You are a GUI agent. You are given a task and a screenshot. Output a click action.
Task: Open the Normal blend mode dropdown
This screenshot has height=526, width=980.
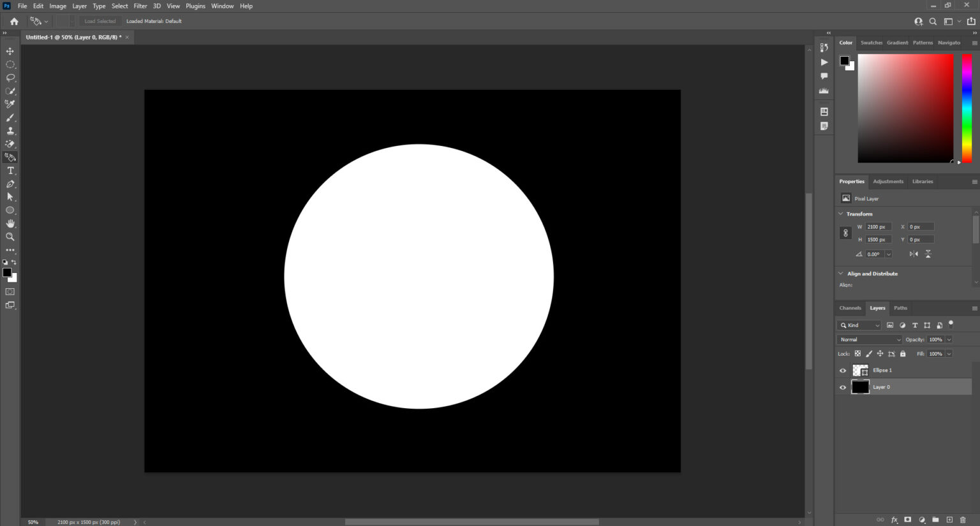coord(870,340)
